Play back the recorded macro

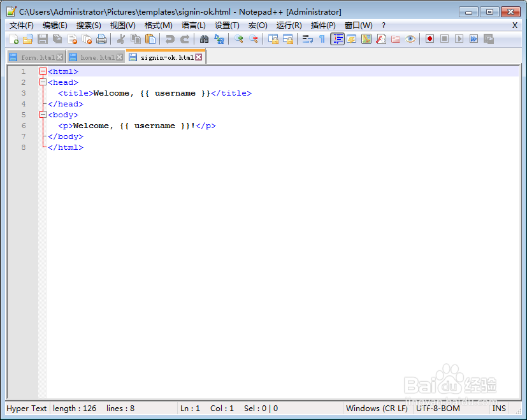[459, 39]
